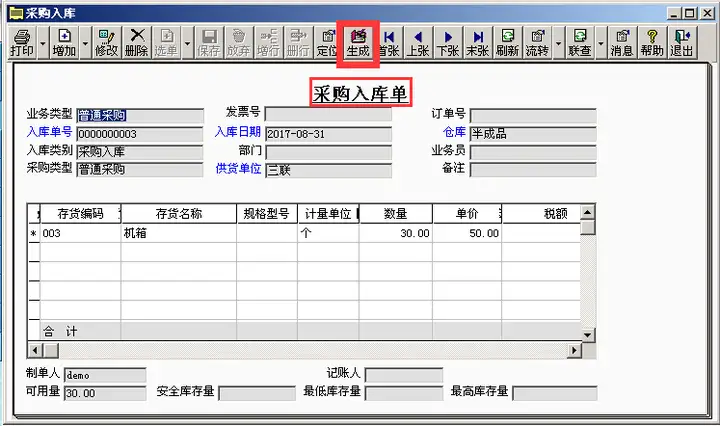
Task: Click the 打印 print icon
Action: click(x=22, y=43)
